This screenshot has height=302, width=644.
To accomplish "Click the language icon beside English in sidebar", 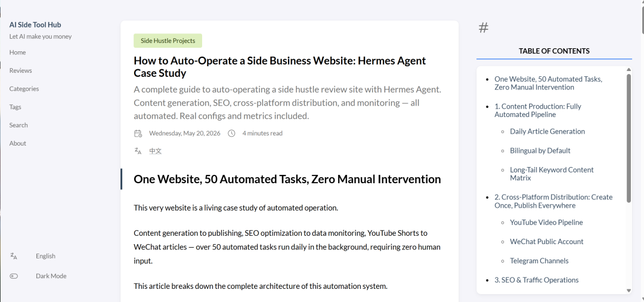I will (14, 256).
